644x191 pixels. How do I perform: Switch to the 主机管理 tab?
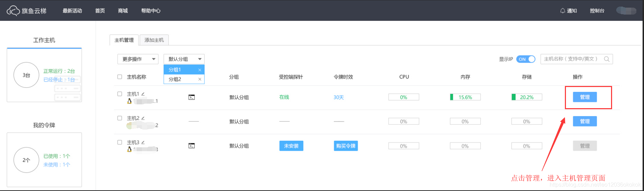pos(124,40)
